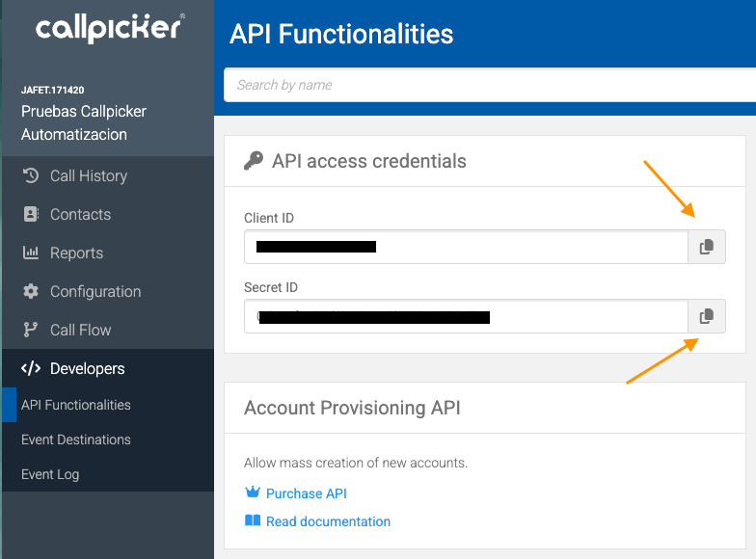Click the Pruebas Callpicker Automatizacion account name
The width and height of the screenshot is (756, 559).
(x=83, y=123)
